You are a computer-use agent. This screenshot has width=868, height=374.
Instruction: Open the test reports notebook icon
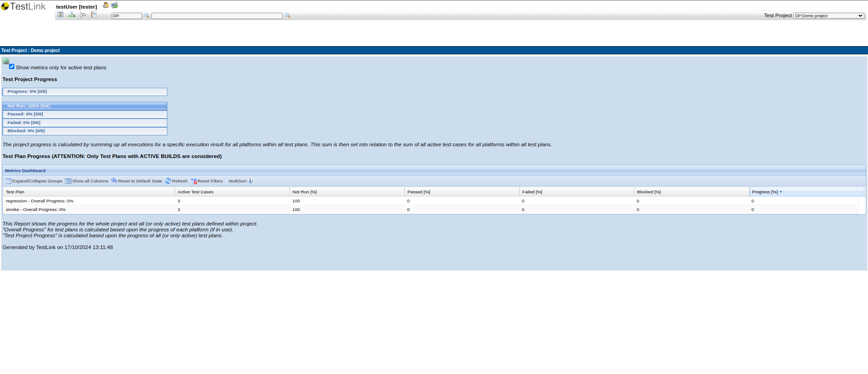pyautogui.click(x=94, y=15)
